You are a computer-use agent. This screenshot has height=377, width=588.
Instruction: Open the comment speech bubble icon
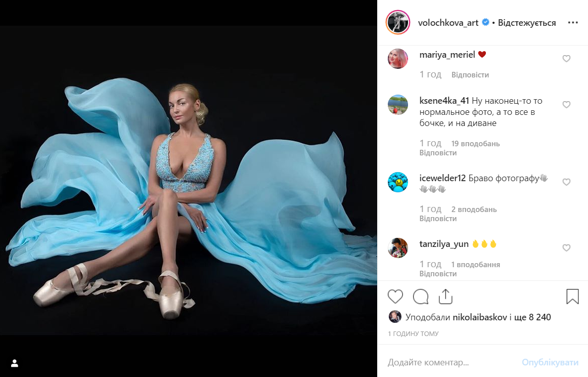421,297
